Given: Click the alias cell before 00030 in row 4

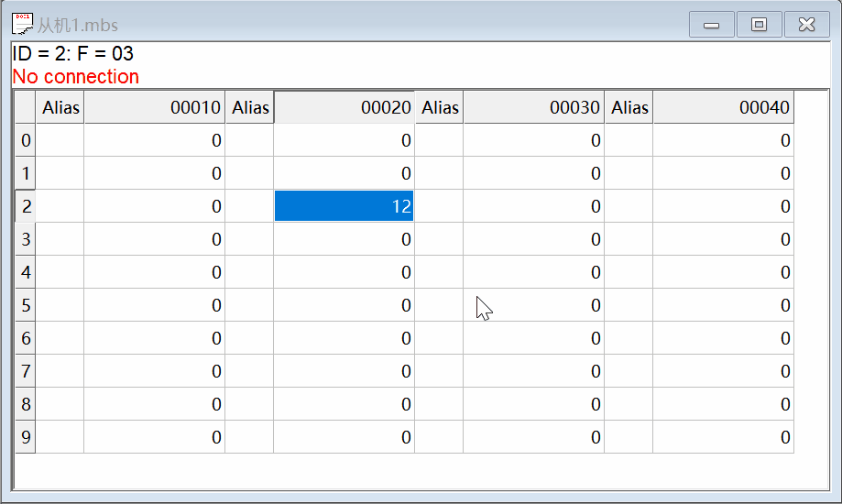Looking at the screenshot, I should point(439,272).
